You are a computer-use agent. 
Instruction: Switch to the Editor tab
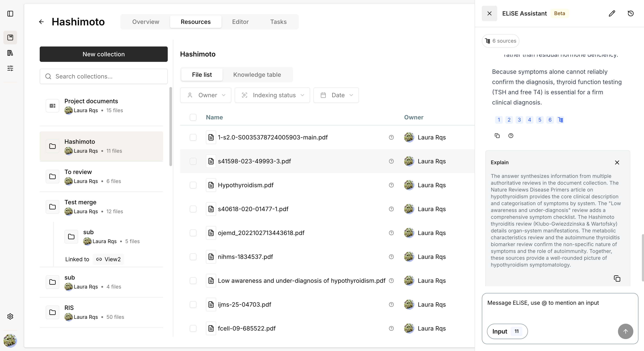coord(240,22)
